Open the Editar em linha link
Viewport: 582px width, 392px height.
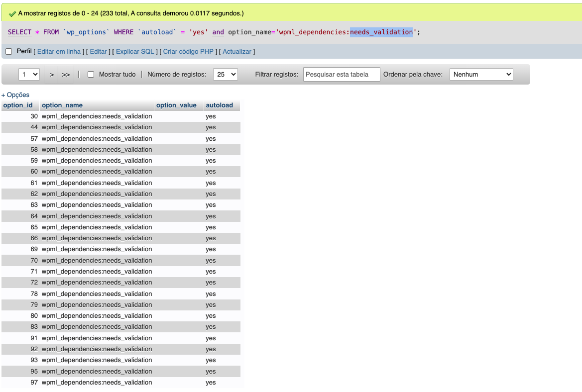coord(59,52)
